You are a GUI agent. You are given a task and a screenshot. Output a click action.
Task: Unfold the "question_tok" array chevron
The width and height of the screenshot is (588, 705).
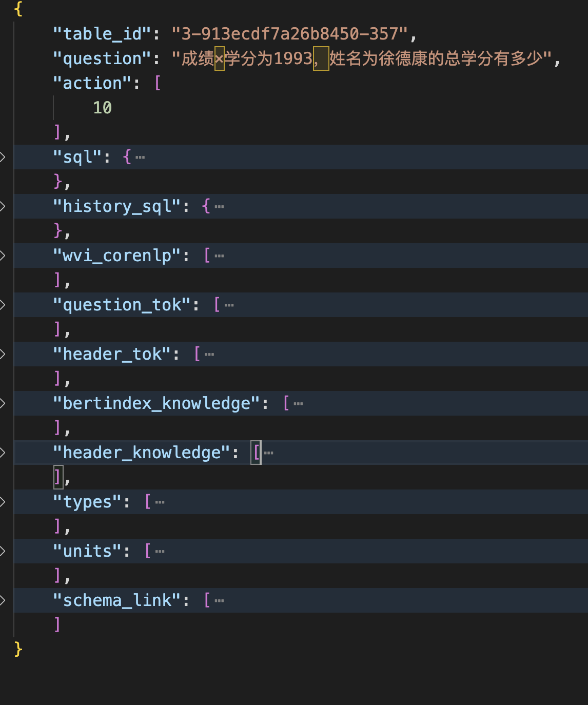3,305
